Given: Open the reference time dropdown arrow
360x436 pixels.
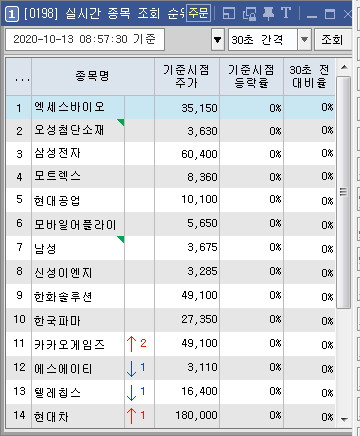Looking at the screenshot, I should (x=218, y=40).
